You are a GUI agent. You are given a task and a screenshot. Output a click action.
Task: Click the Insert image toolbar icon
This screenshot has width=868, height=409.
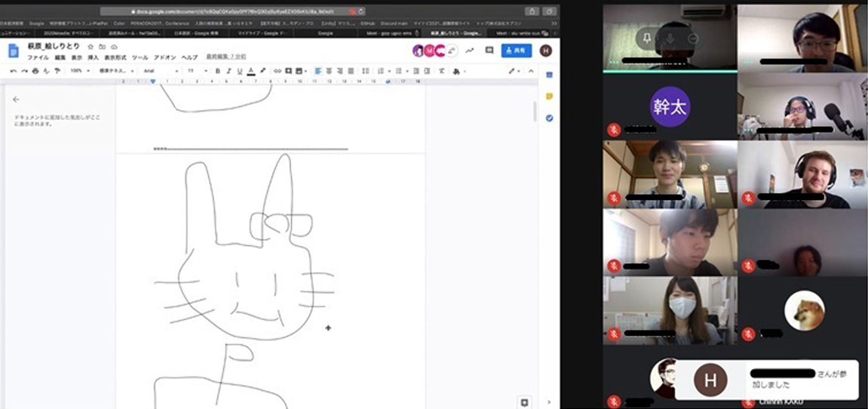coord(299,71)
